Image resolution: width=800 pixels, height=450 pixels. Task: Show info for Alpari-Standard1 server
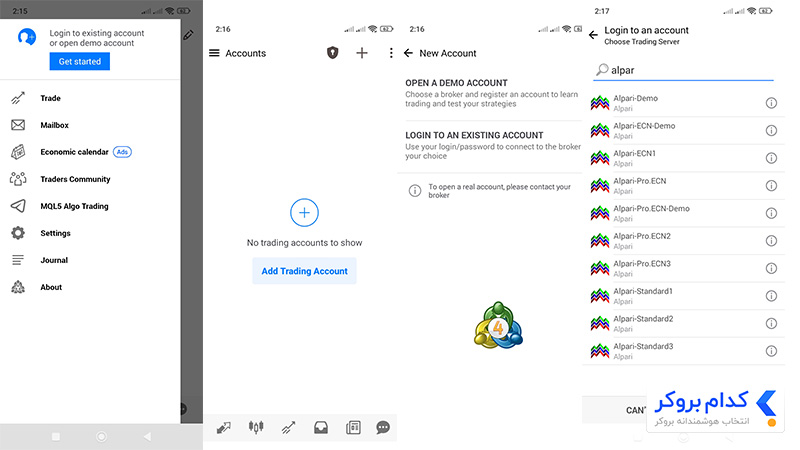tap(771, 296)
